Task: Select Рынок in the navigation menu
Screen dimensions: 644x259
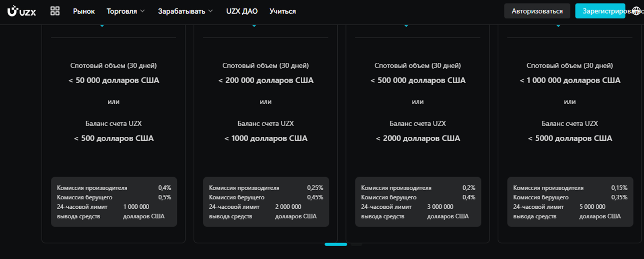Action: click(84, 11)
